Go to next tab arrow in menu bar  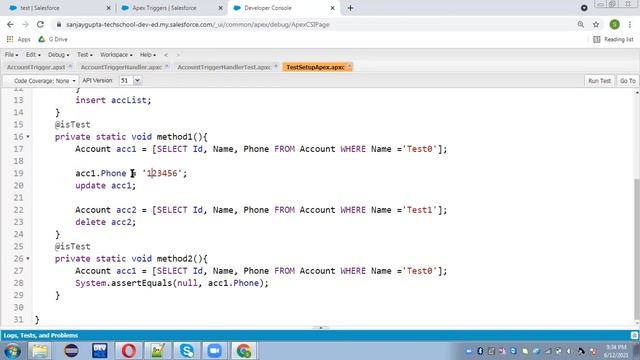[x=178, y=55]
